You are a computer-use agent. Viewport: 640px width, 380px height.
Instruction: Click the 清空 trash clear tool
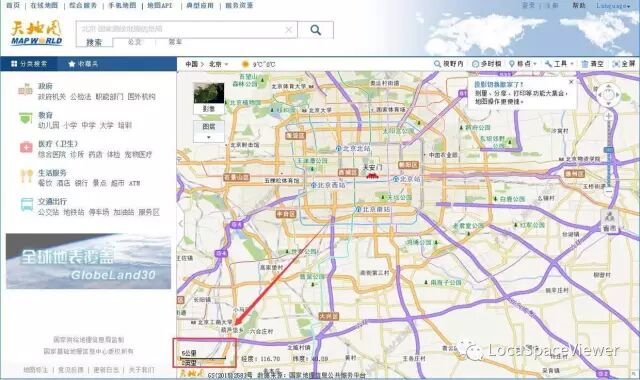pos(592,64)
